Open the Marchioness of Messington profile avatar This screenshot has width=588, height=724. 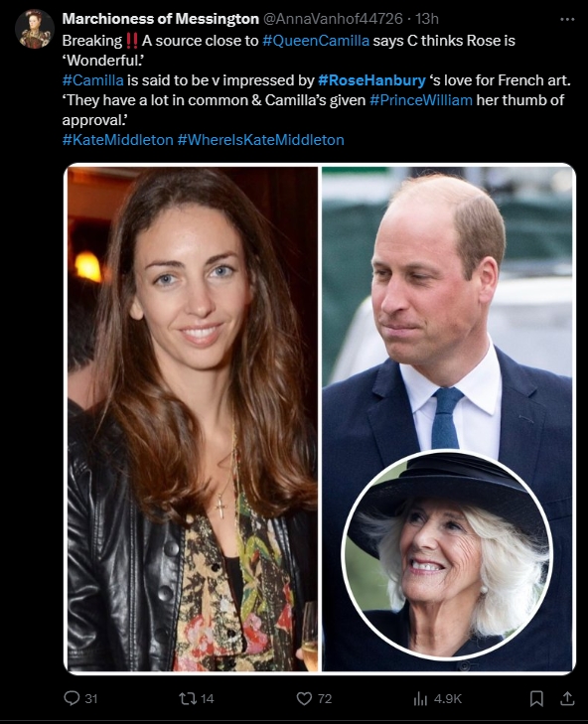[x=35, y=29]
